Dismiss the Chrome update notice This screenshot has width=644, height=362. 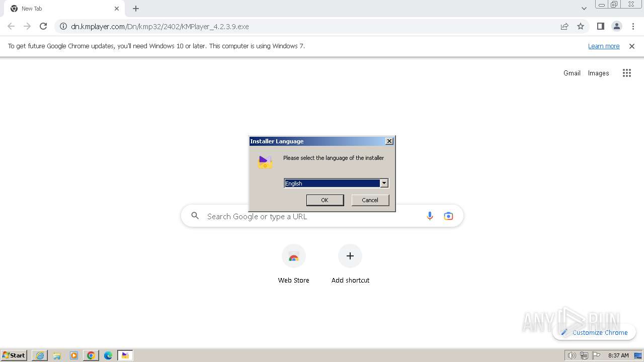[x=632, y=46]
